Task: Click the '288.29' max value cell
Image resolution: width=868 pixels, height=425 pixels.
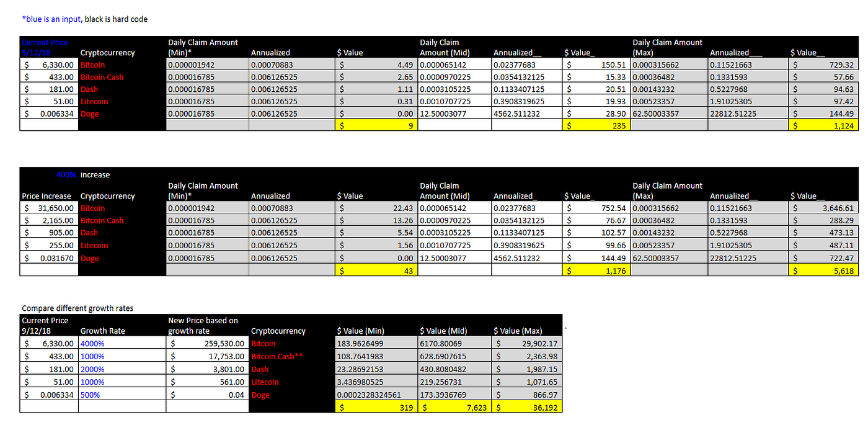Action: (x=823, y=220)
